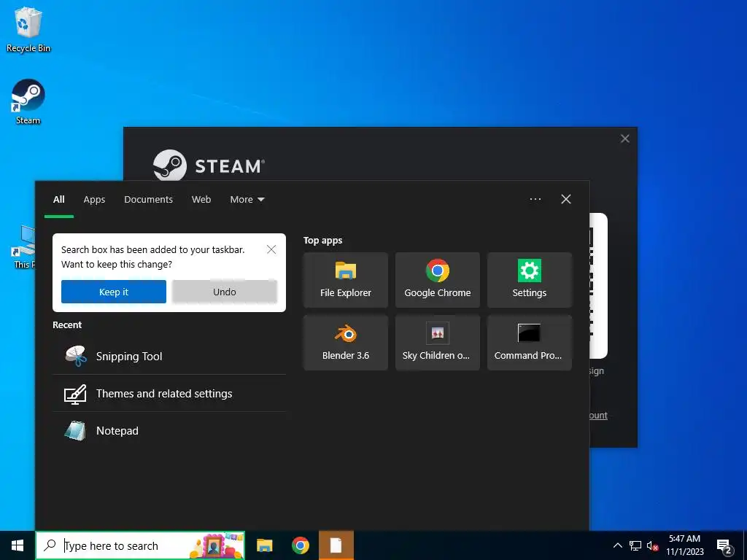Screen dimensions: 747x560
Task: Open Sky Children tile in Top apps
Action: tap(438, 343)
